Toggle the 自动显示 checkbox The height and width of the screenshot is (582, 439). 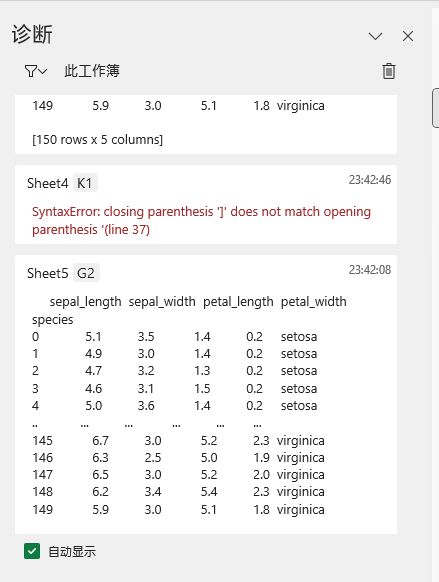click(x=32, y=551)
